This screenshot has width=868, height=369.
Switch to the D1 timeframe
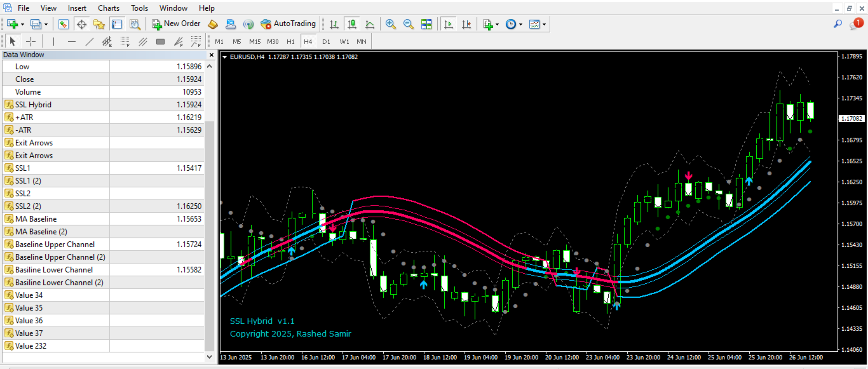coord(326,41)
